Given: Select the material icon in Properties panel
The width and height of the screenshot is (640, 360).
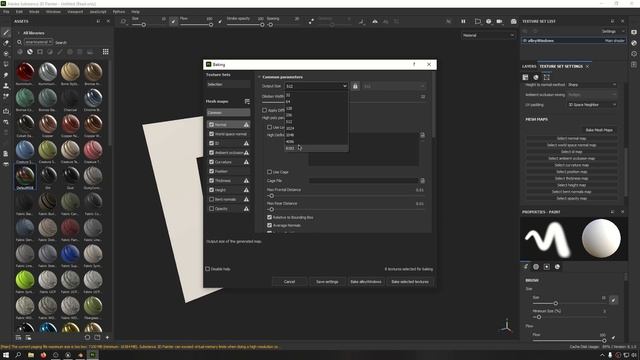Looking at the screenshot, I should tap(557, 267).
